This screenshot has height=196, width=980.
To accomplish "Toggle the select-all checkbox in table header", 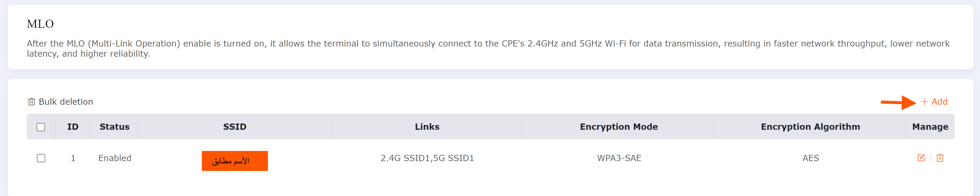I will point(41,127).
